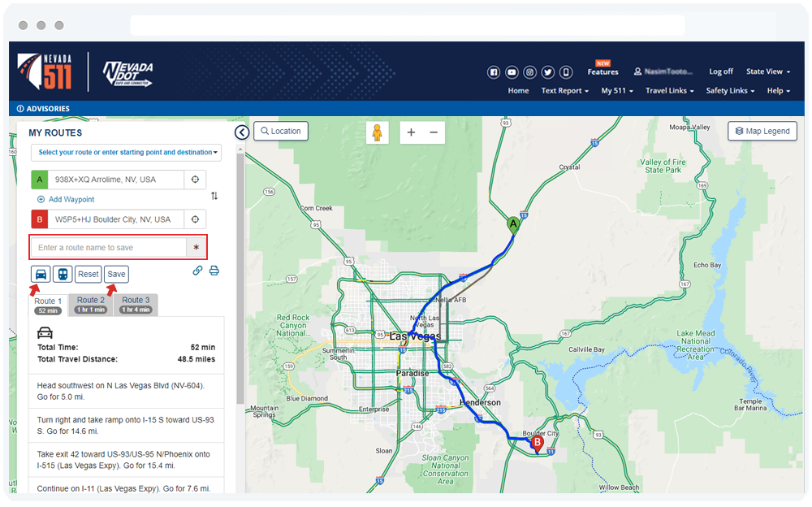The height and width of the screenshot is (507, 812).
Task: Expand the Travel Links menu
Action: 669,91
